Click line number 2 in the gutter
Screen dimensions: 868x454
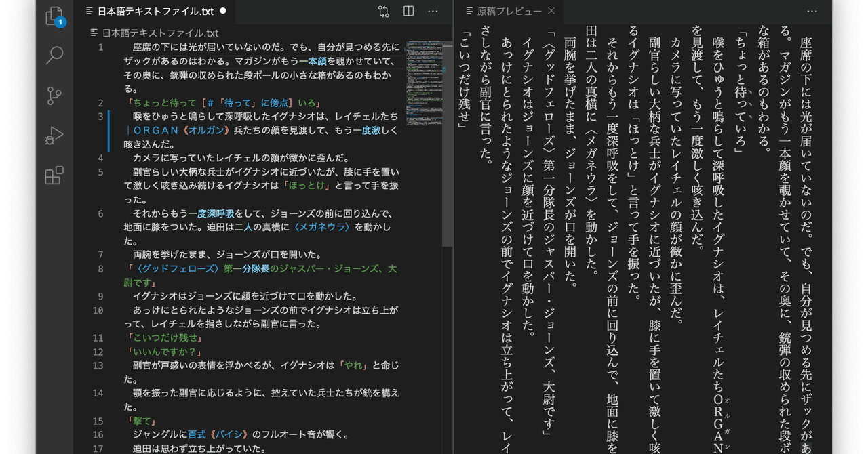[x=100, y=103]
